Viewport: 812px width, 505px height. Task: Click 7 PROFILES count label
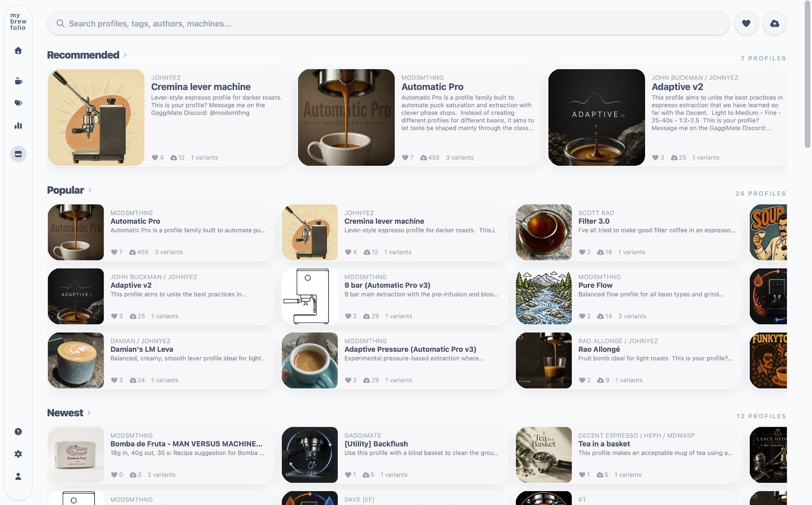point(763,59)
